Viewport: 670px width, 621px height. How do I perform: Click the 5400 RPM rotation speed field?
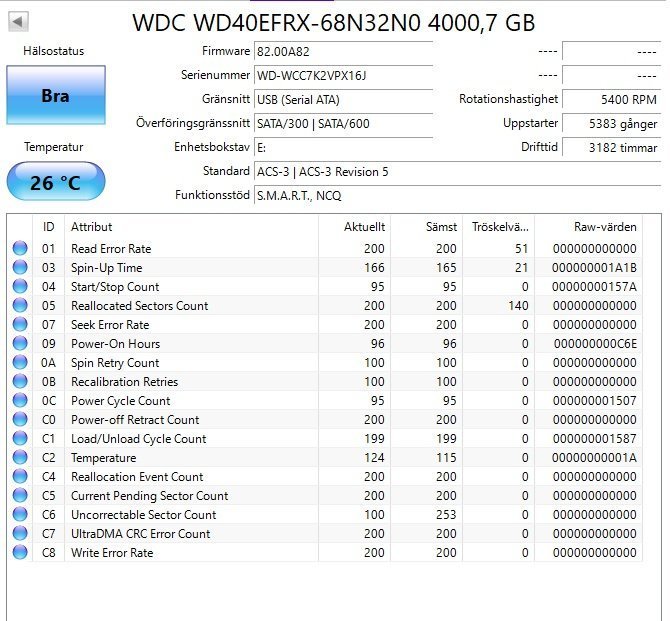pos(611,99)
